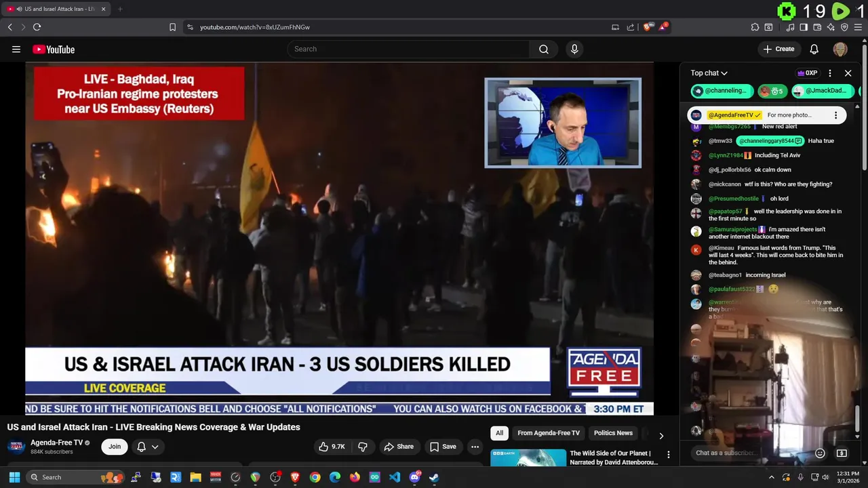The image size is (868, 488).
Task: Open the Agenda-Free TV channel name link
Action: (x=57, y=443)
